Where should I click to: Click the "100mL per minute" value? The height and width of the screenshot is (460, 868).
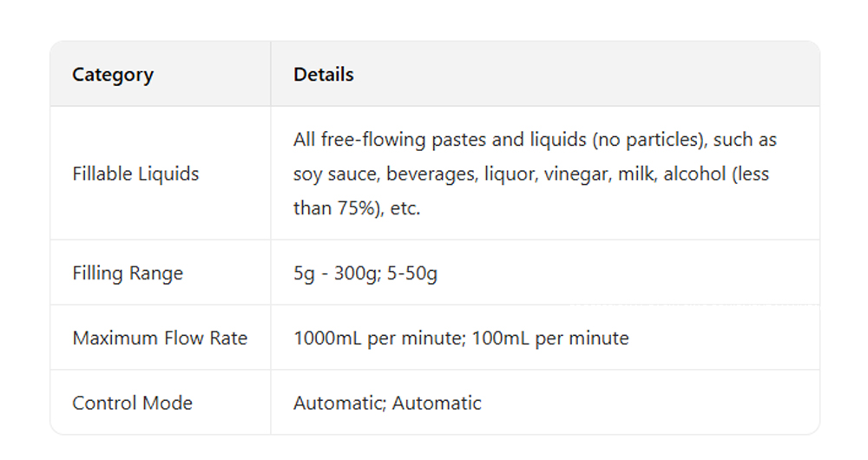point(550,338)
